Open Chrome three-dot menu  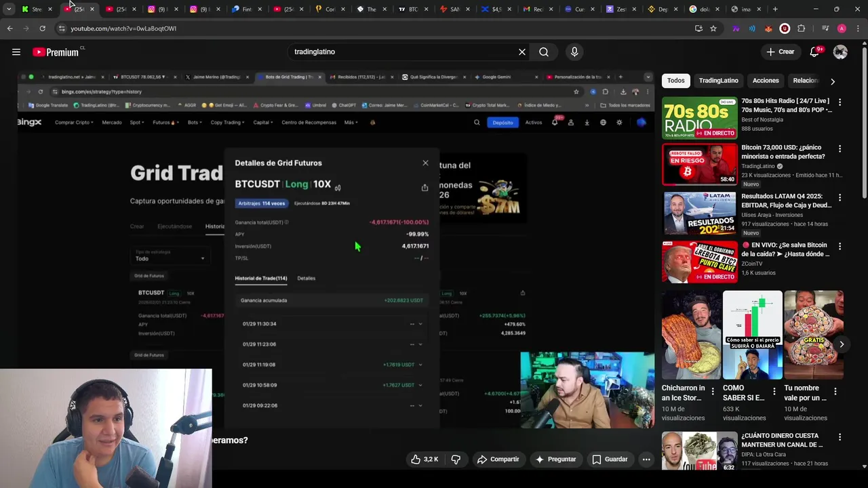click(x=859, y=28)
